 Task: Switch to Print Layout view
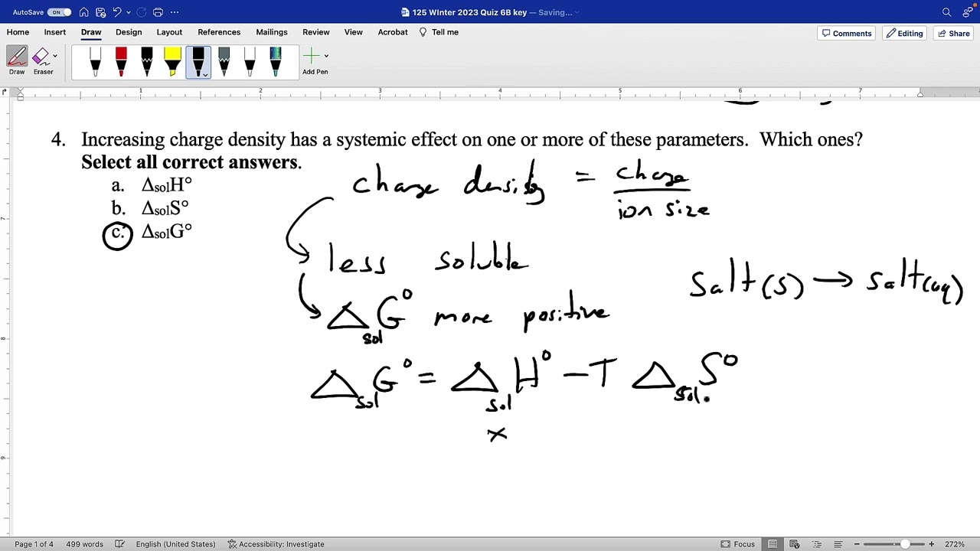(x=773, y=544)
